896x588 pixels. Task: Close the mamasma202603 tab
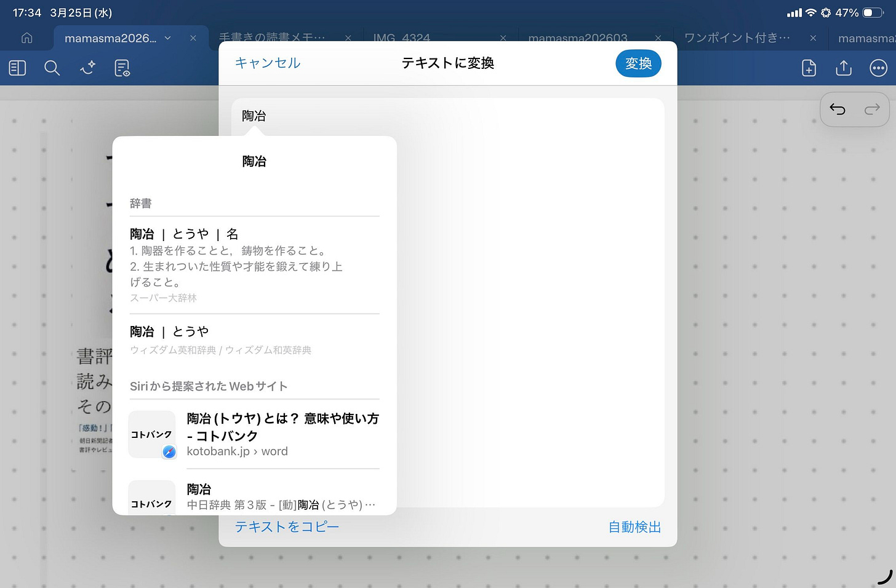658,38
